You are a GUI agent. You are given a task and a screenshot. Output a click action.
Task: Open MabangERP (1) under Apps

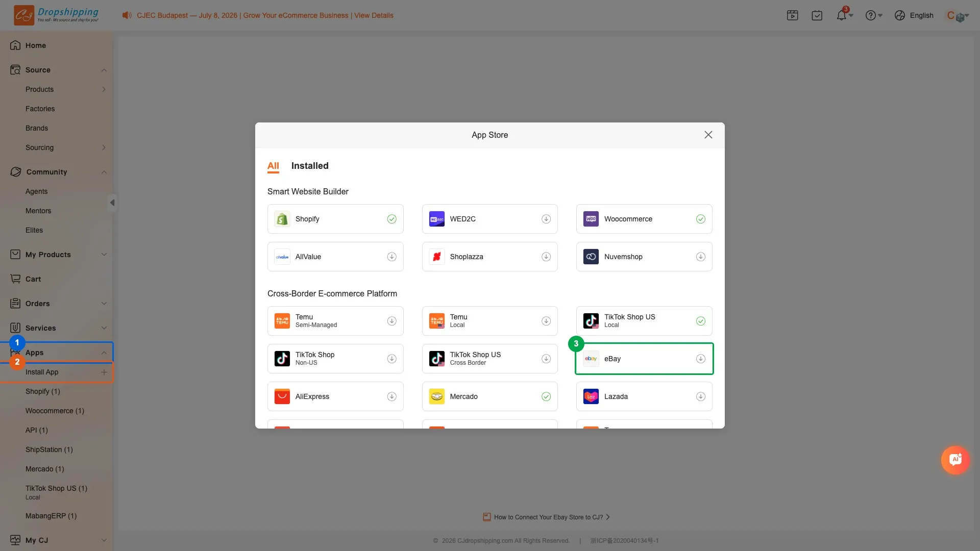[x=51, y=516]
